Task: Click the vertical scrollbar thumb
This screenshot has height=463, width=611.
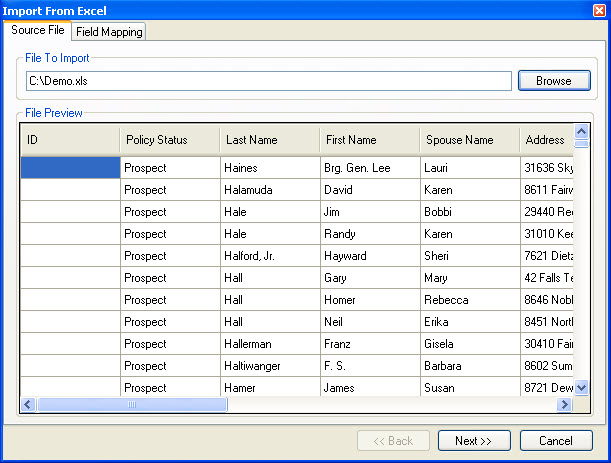Action: tap(581, 144)
